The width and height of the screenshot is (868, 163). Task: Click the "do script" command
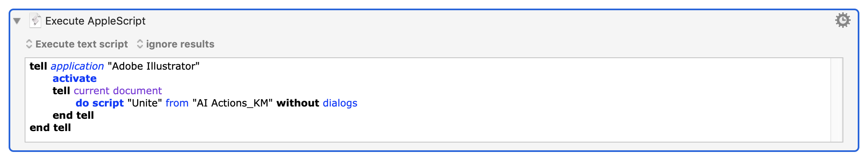coord(100,103)
